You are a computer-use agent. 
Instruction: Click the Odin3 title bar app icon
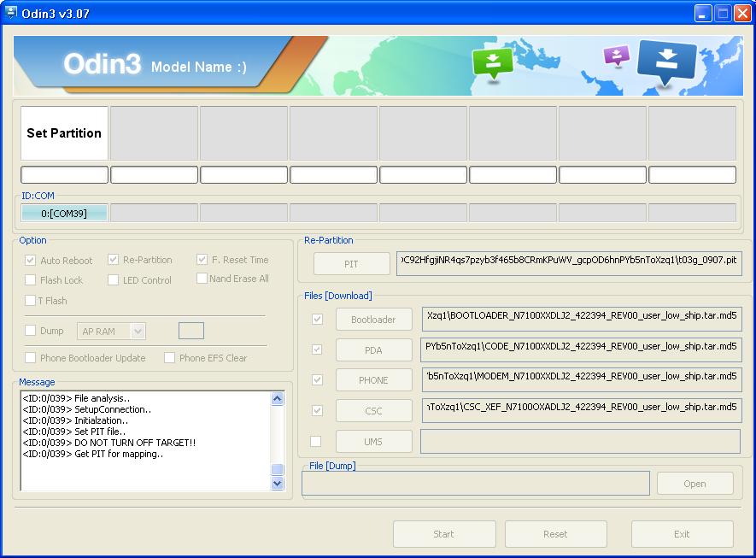coord(10,13)
